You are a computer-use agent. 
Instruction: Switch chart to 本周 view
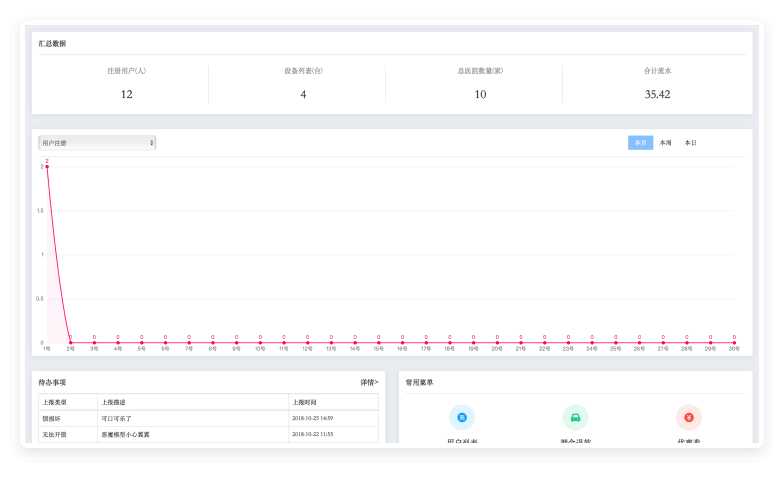click(x=665, y=143)
